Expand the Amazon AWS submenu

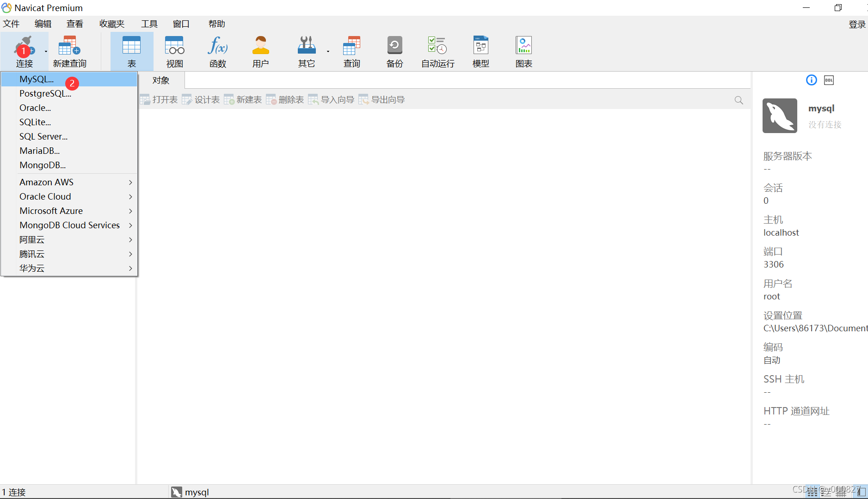tap(69, 182)
